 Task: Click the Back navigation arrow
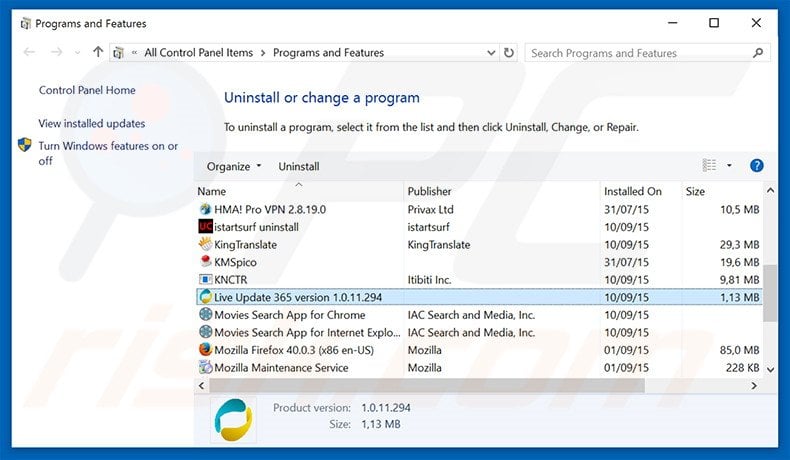point(29,52)
